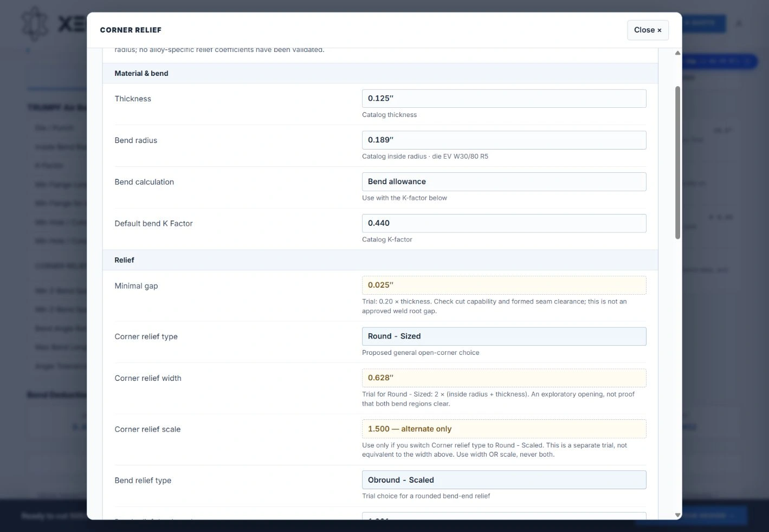Open the Bend calculation field showing Bend allowance

[x=504, y=181]
